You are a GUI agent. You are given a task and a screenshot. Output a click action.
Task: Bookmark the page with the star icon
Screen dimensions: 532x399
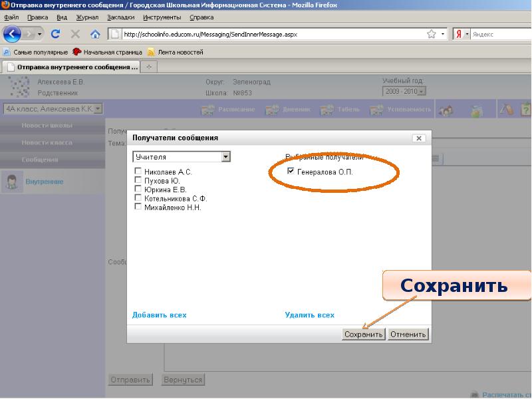tap(432, 34)
